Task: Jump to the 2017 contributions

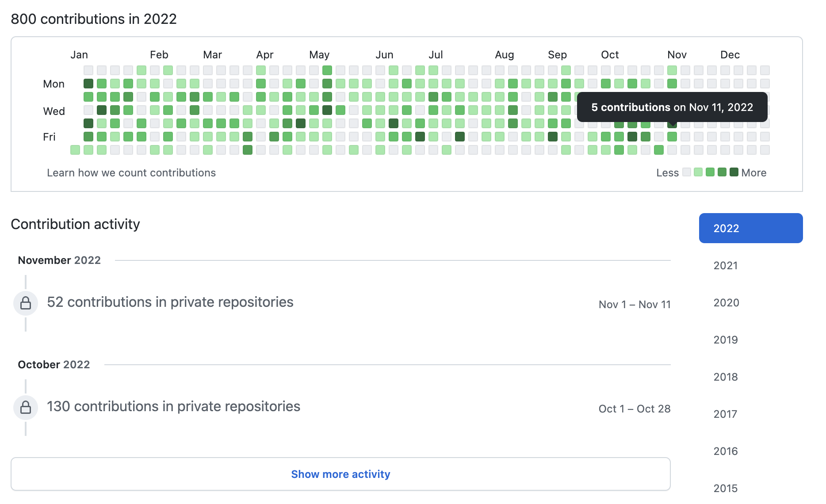Action: (725, 414)
